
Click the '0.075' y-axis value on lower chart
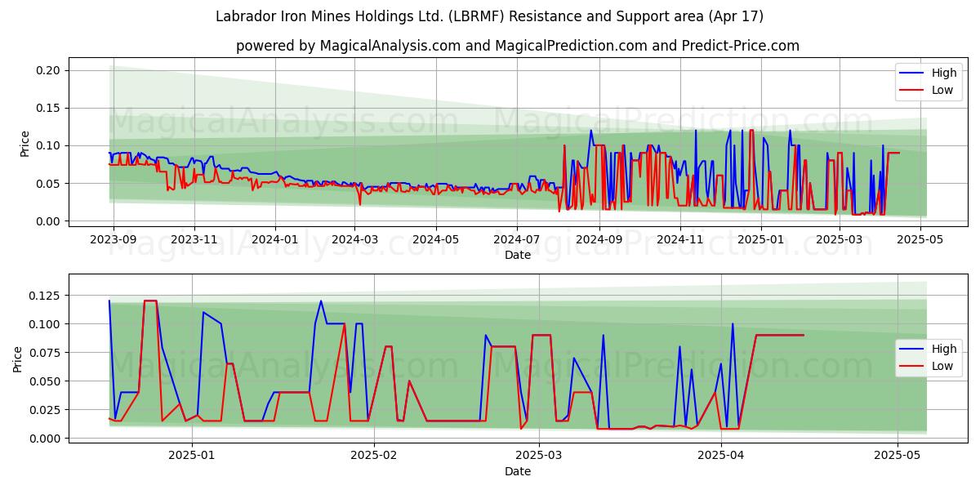(45, 353)
